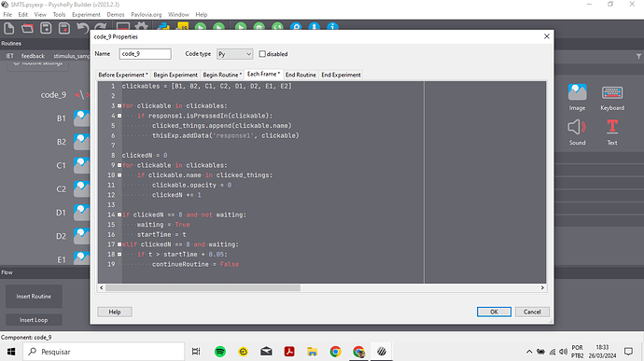644x361 pixels.
Task: Collapse the fold marker at line 9
Action: 119,165
